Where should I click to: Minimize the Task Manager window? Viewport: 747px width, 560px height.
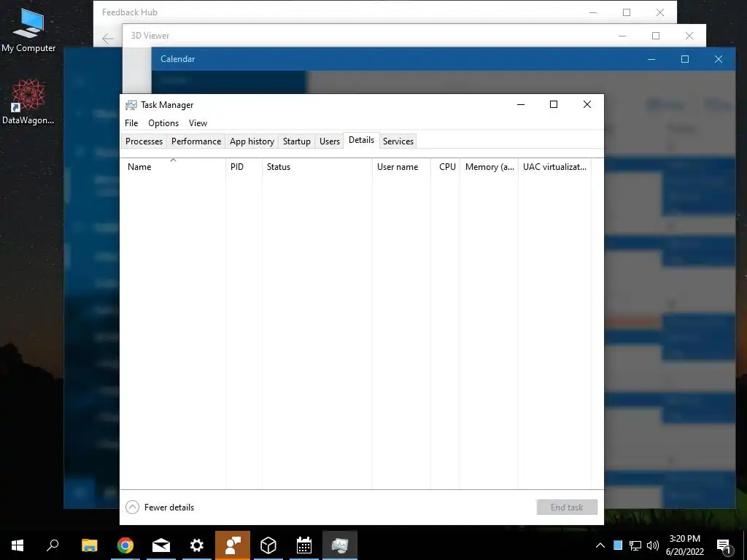point(521,104)
